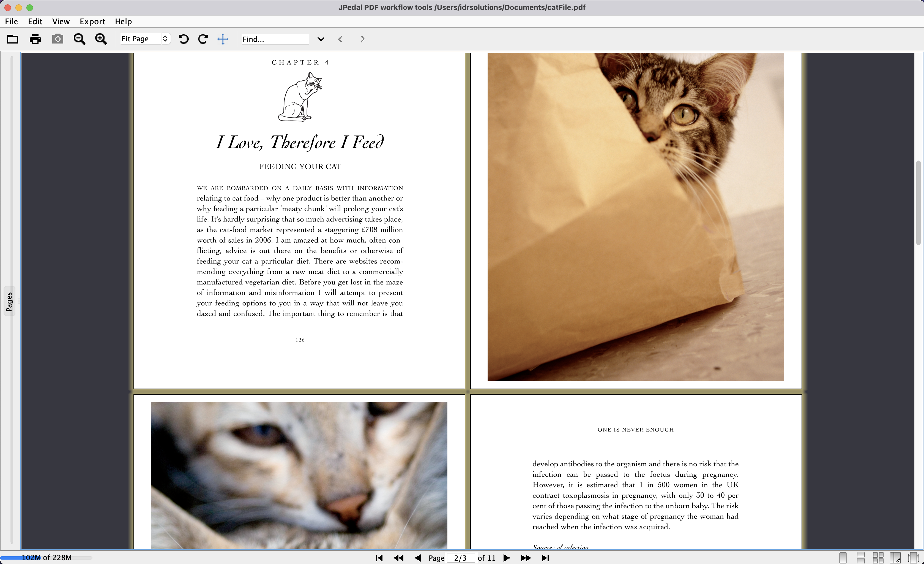The image size is (924, 564).
Task: Switch to single page display mode
Action: click(x=843, y=558)
